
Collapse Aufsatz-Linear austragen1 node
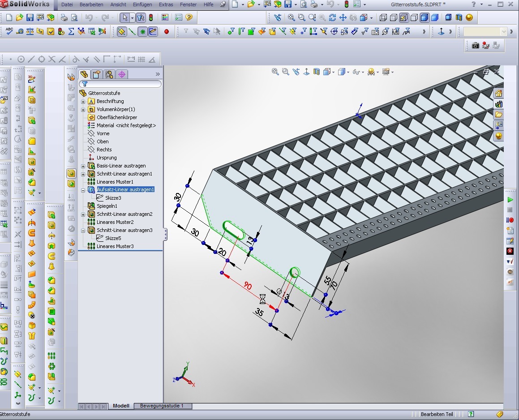point(83,190)
